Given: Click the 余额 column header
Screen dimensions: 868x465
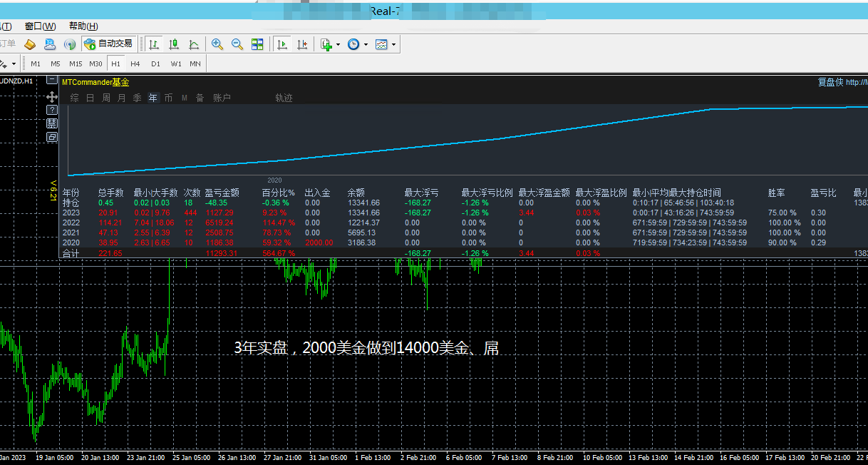Looking at the screenshot, I should coord(356,193).
